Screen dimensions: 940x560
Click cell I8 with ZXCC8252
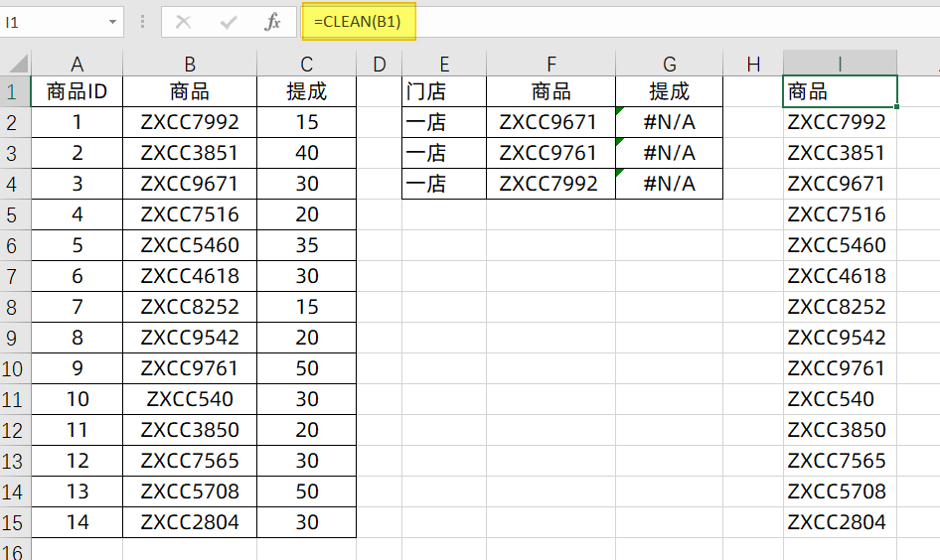840,307
